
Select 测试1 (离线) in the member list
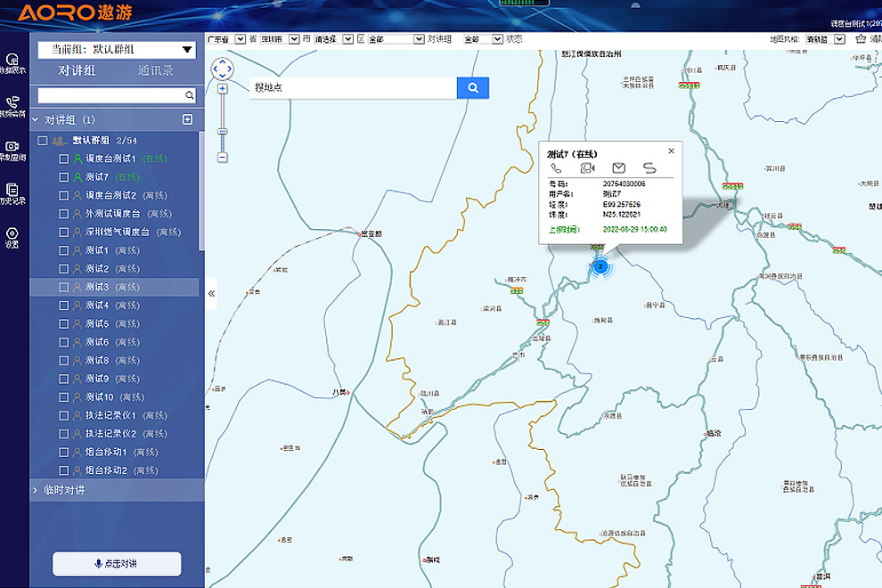click(114, 250)
